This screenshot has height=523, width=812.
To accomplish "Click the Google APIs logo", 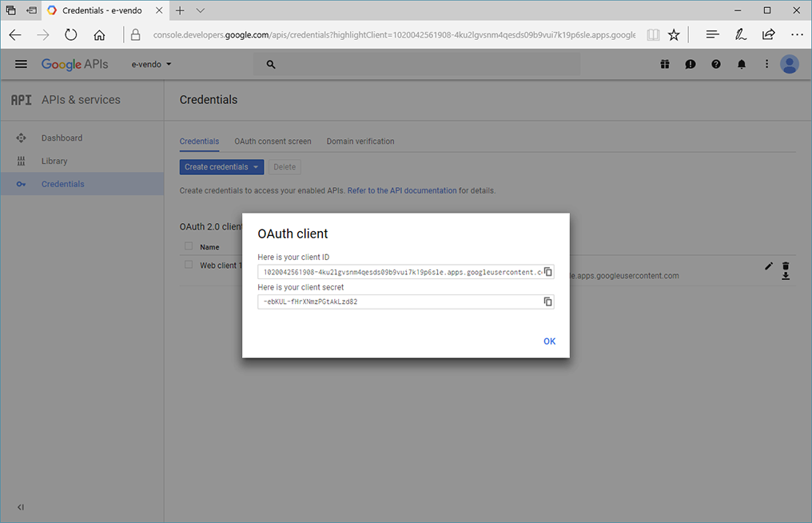I will [74, 64].
